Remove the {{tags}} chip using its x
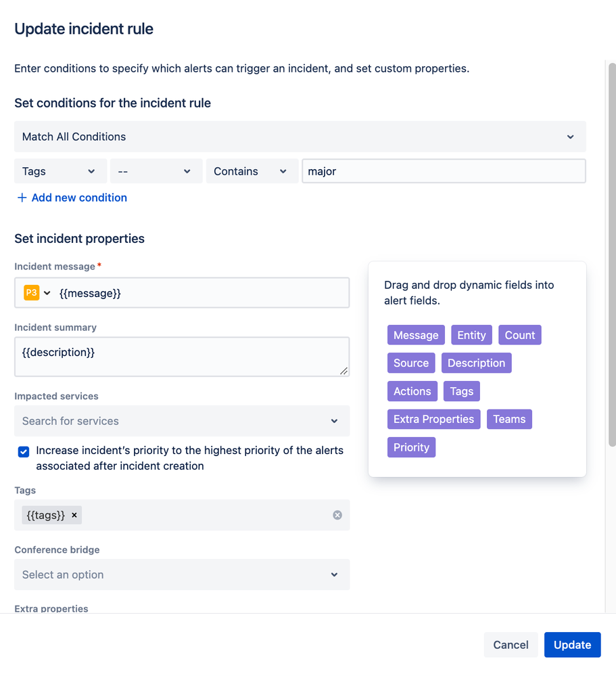Screen dimensions: 616x676 point(74,516)
